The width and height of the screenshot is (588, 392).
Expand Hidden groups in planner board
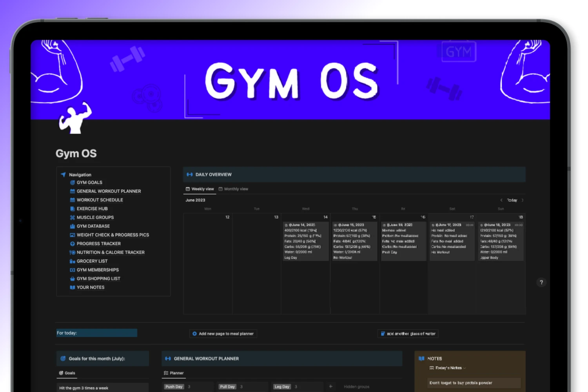(356, 387)
